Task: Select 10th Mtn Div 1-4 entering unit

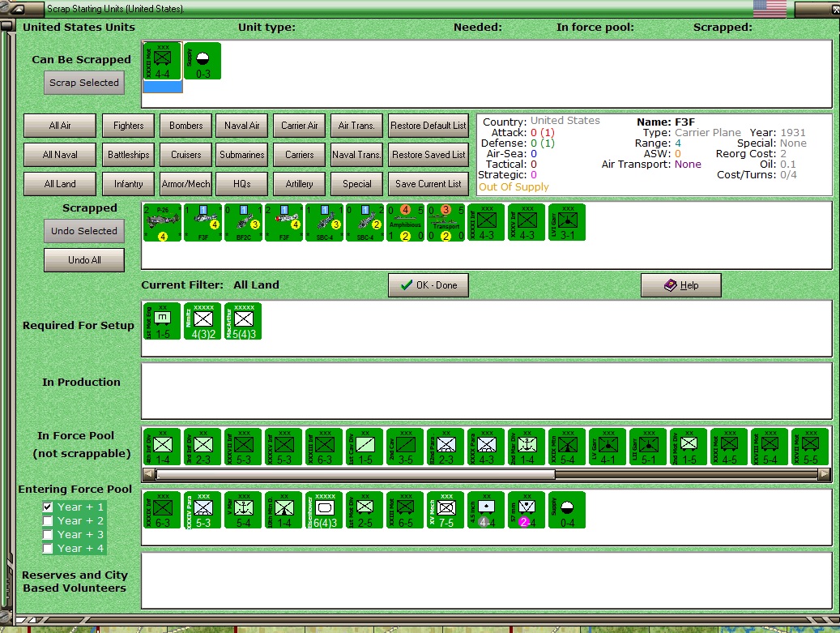Action: (x=284, y=511)
